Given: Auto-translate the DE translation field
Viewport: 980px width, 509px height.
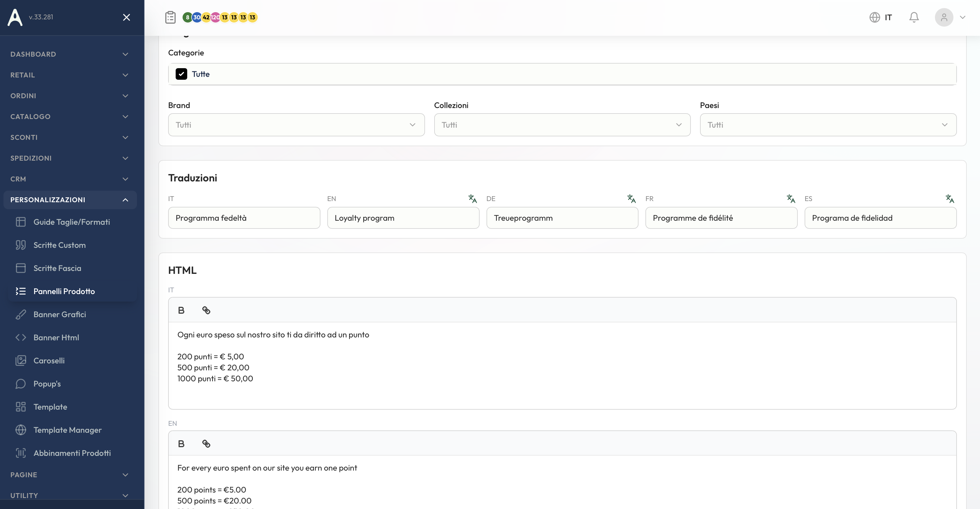Looking at the screenshot, I should 632,198.
